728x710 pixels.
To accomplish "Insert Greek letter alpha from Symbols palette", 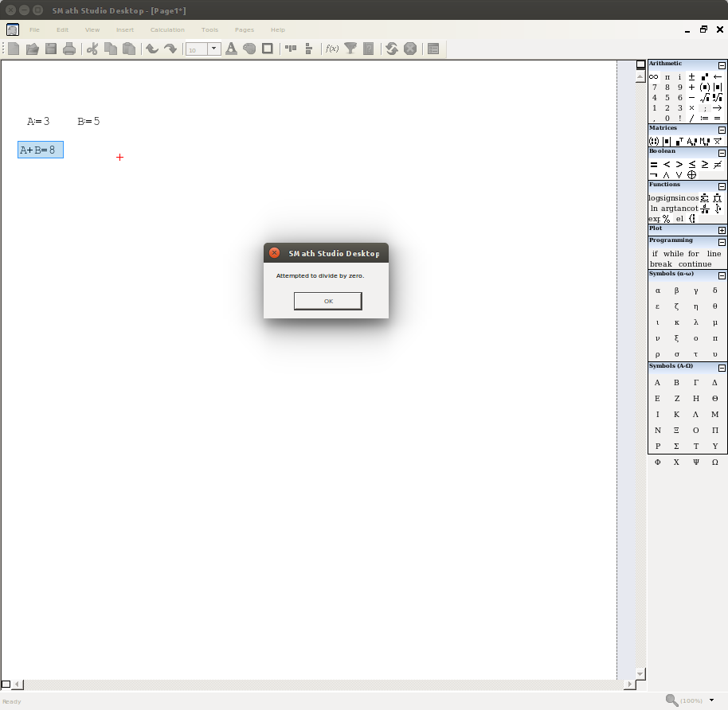I will pos(657,290).
